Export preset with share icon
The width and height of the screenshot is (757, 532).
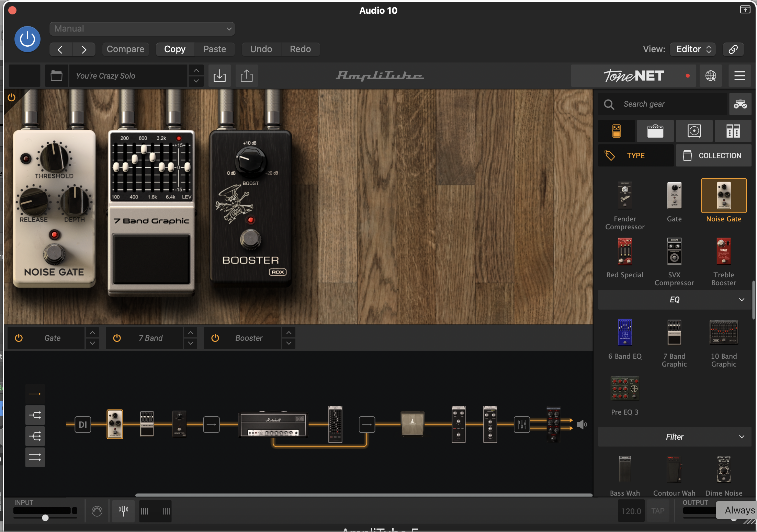tap(247, 76)
